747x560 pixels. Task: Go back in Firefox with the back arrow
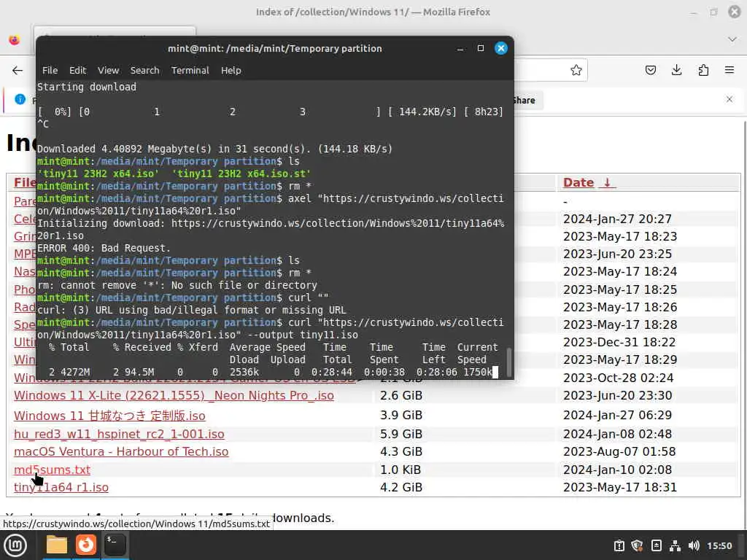pyautogui.click(x=18, y=71)
